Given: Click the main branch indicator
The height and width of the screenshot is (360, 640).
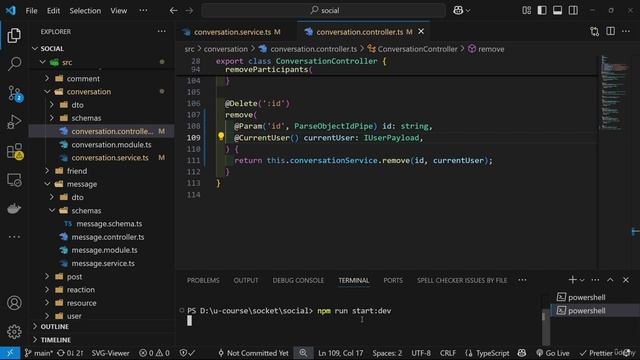Looking at the screenshot, I should (x=38, y=353).
